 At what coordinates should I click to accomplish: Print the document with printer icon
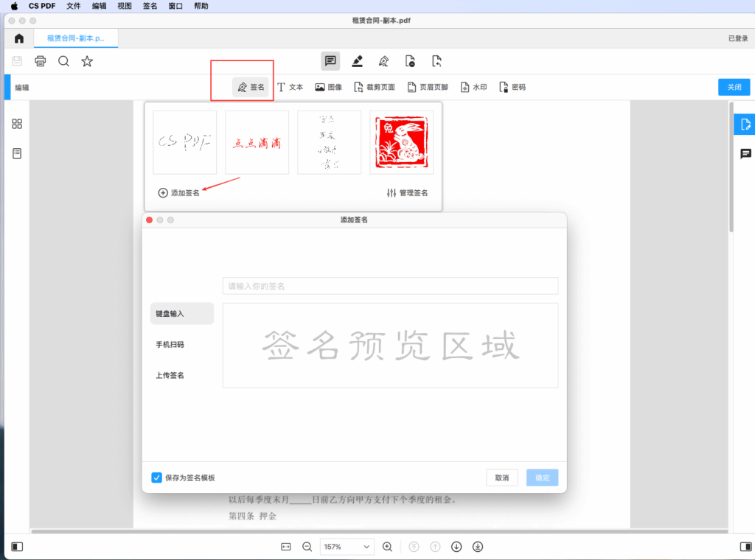pos(41,61)
